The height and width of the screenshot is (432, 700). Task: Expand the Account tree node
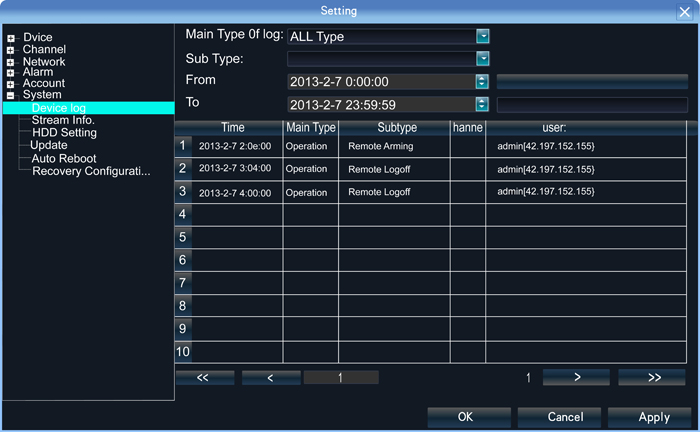click(x=11, y=84)
